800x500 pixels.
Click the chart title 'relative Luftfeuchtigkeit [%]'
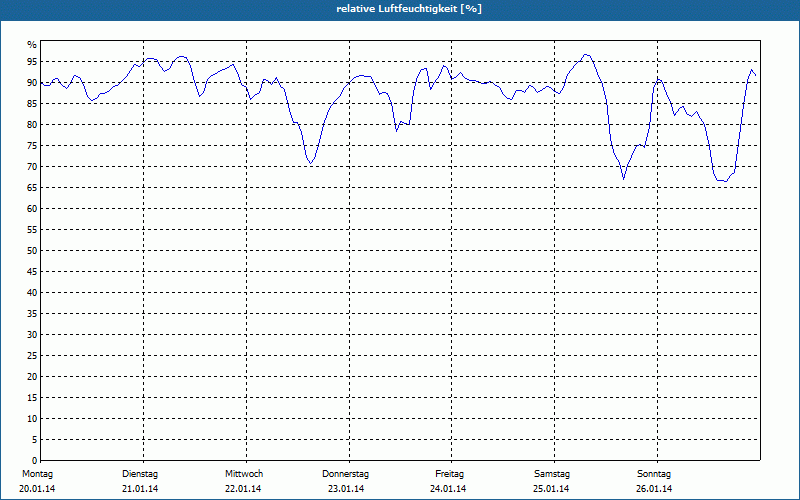[409, 9]
